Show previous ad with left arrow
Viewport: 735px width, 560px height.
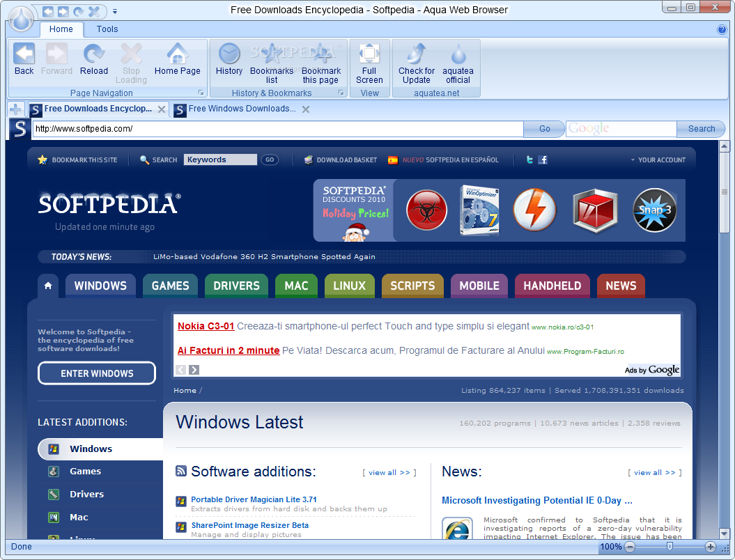tap(180, 370)
